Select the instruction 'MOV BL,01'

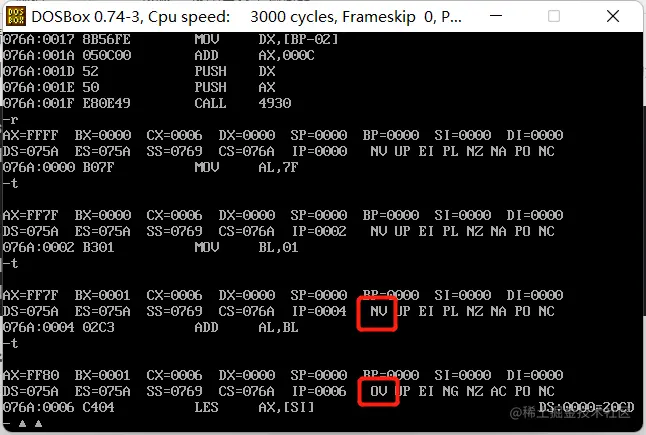246,247
